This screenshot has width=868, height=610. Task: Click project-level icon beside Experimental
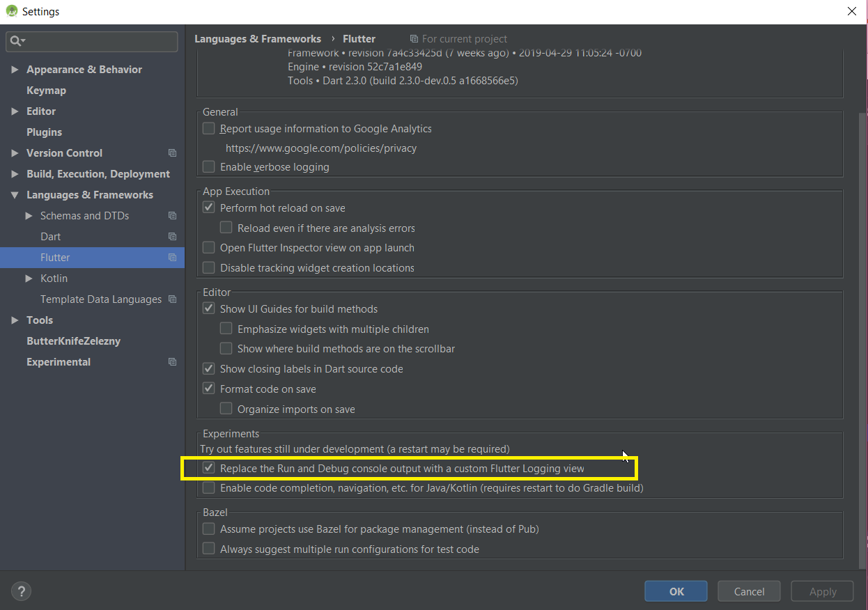pyautogui.click(x=173, y=362)
